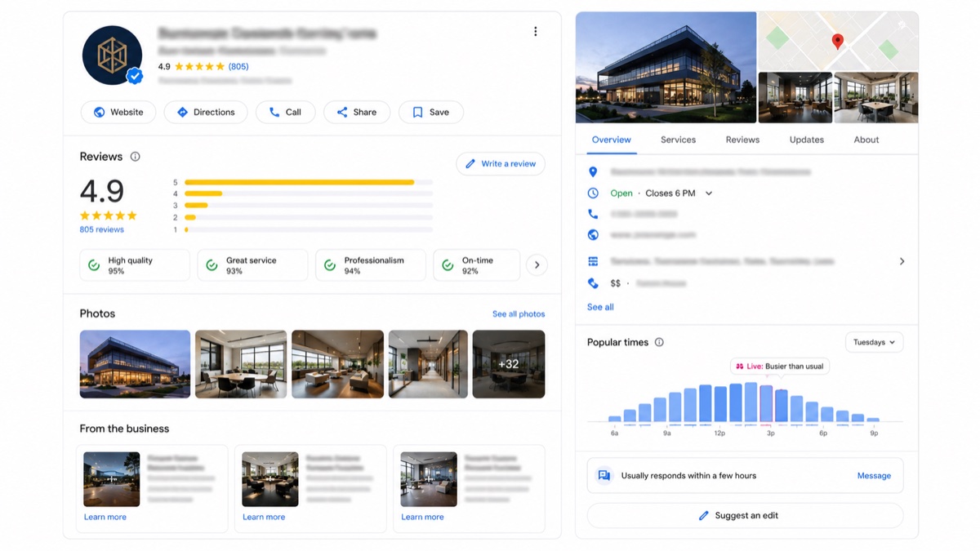Select the On-time 92% chip
This screenshot has height=551, width=980.
coord(476,265)
